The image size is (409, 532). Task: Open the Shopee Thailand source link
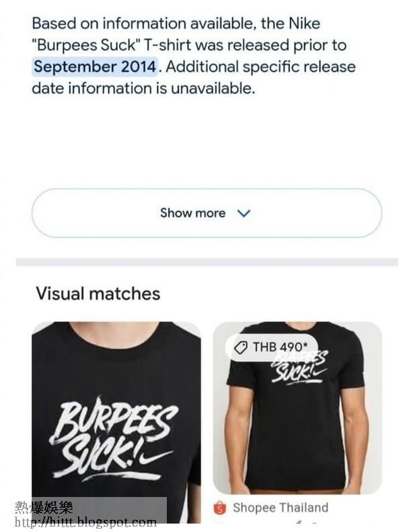click(281, 508)
